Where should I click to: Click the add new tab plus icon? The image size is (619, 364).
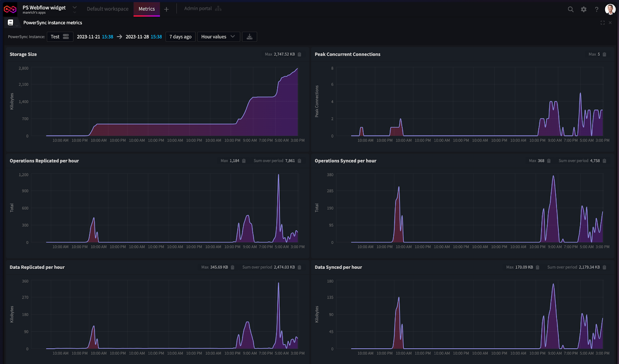point(166,9)
